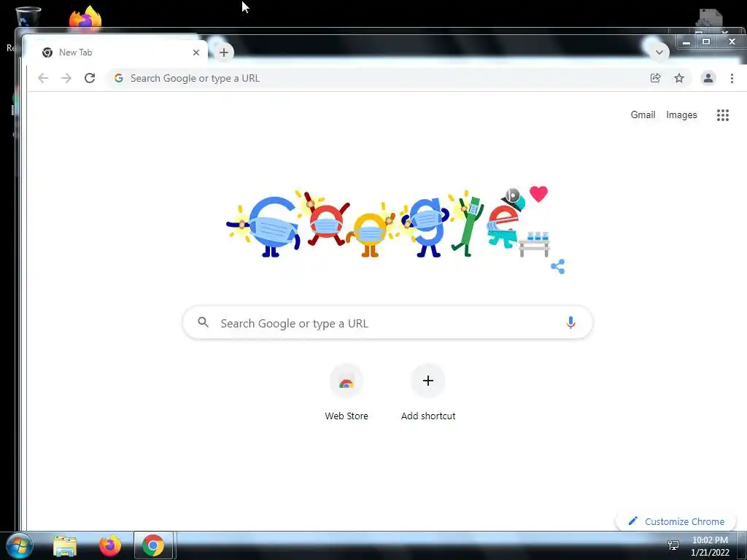The image size is (747, 560).
Task: Close the New Tab tab
Action: (196, 52)
